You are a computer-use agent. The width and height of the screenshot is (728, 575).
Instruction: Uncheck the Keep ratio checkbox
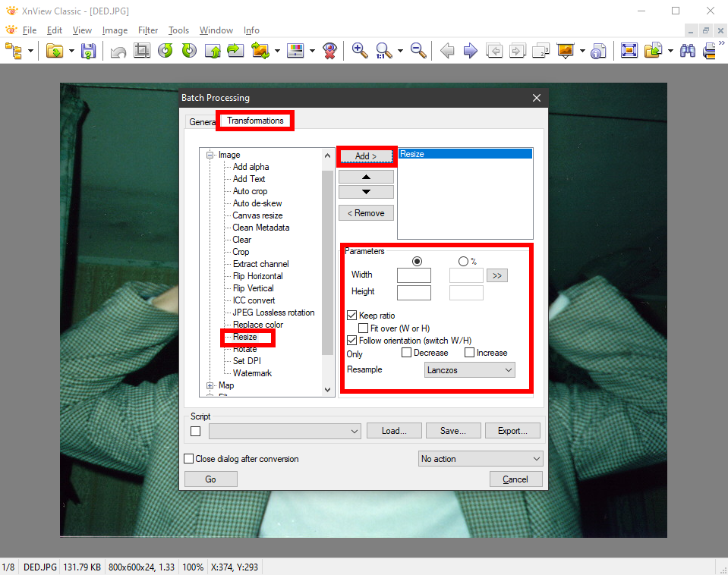pyautogui.click(x=352, y=316)
